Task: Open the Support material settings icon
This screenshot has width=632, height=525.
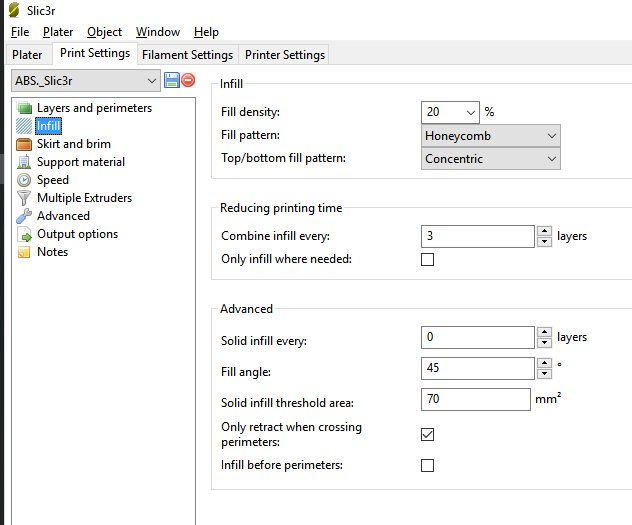Action: [x=25, y=162]
